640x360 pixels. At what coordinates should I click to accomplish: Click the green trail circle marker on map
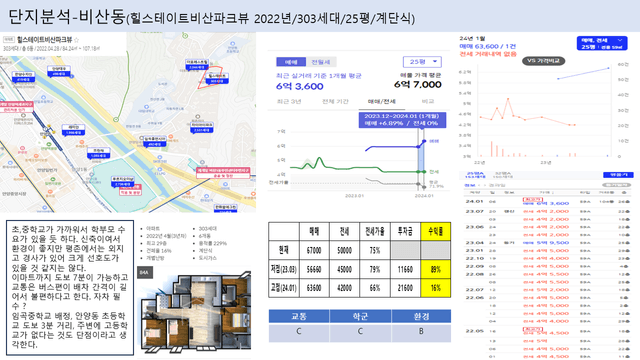pos(116,120)
